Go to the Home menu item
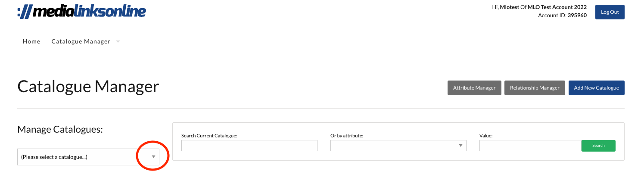 pos(31,42)
